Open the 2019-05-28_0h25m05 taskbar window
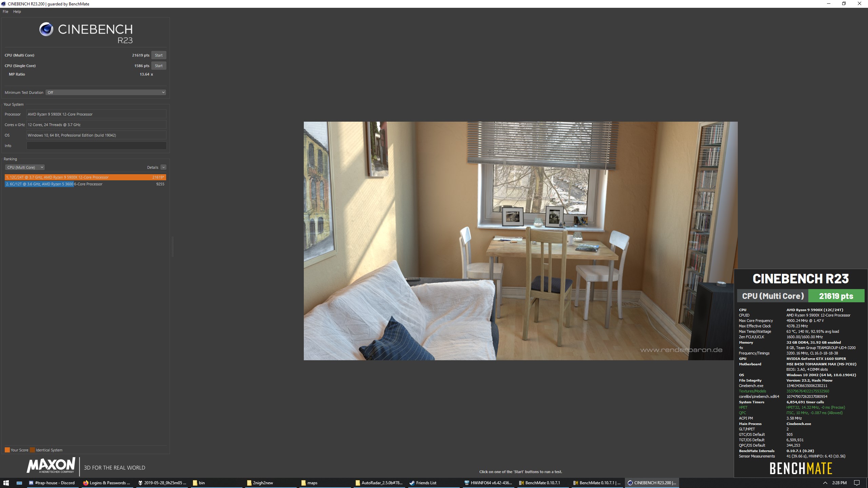This screenshot has width=868, height=488. [162, 483]
